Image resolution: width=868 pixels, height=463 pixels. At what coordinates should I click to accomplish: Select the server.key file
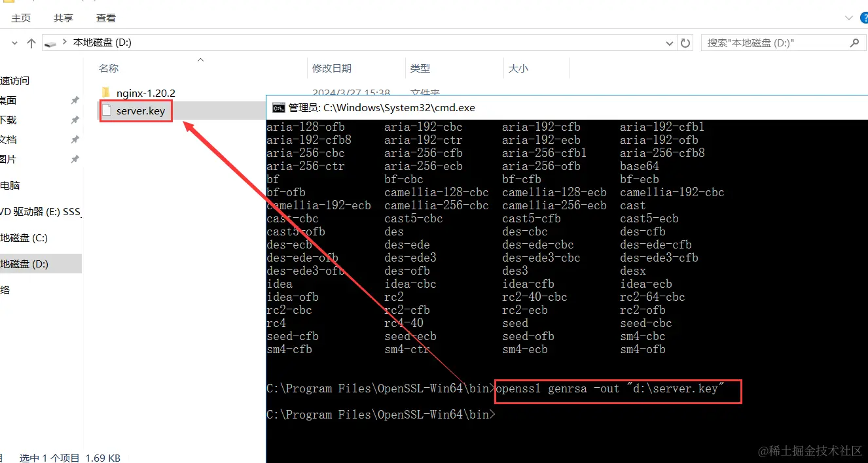[141, 111]
